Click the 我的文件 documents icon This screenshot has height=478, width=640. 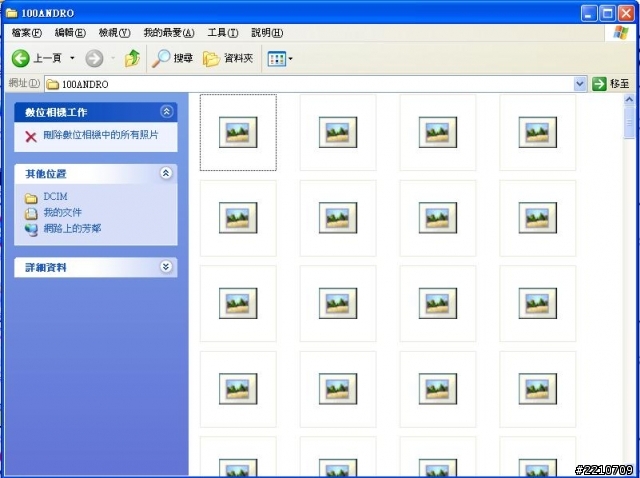click(31, 213)
